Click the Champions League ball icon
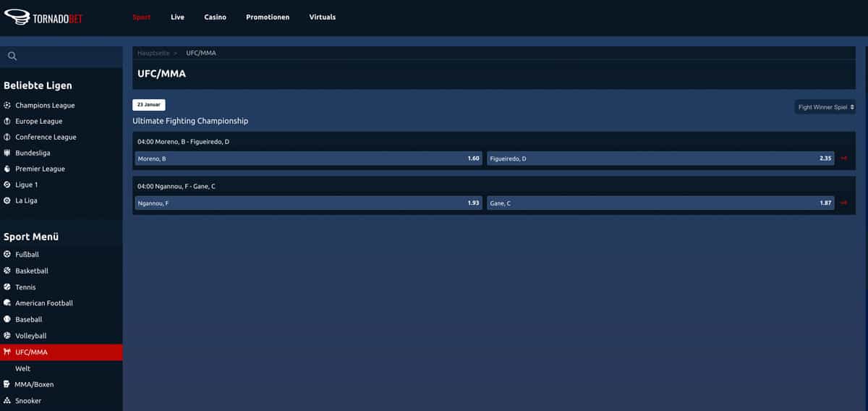Image resolution: width=868 pixels, height=411 pixels. point(7,105)
